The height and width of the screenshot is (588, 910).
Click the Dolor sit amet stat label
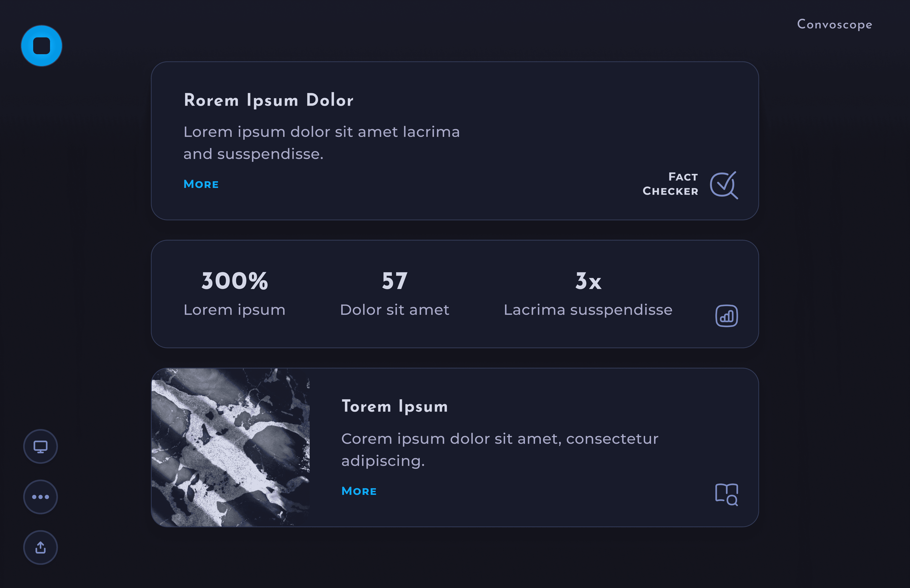(x=395, y=310)
